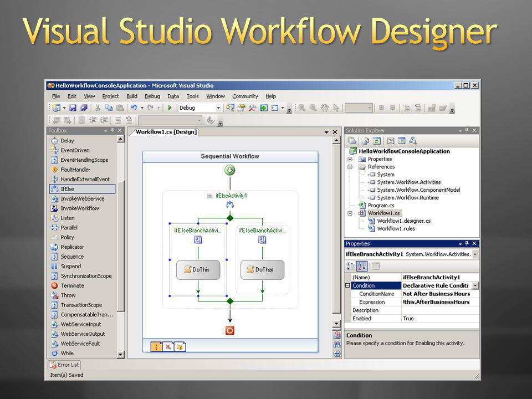Open the Properties object selector dropdown
This screenshot has height=399, width=532.
pos(475,254)
